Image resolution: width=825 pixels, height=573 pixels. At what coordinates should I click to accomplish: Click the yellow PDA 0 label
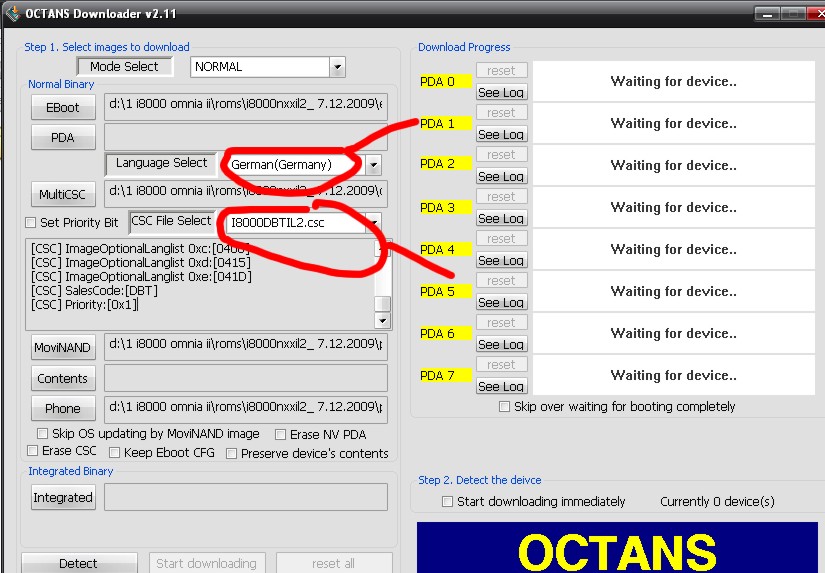click(445, 82)
